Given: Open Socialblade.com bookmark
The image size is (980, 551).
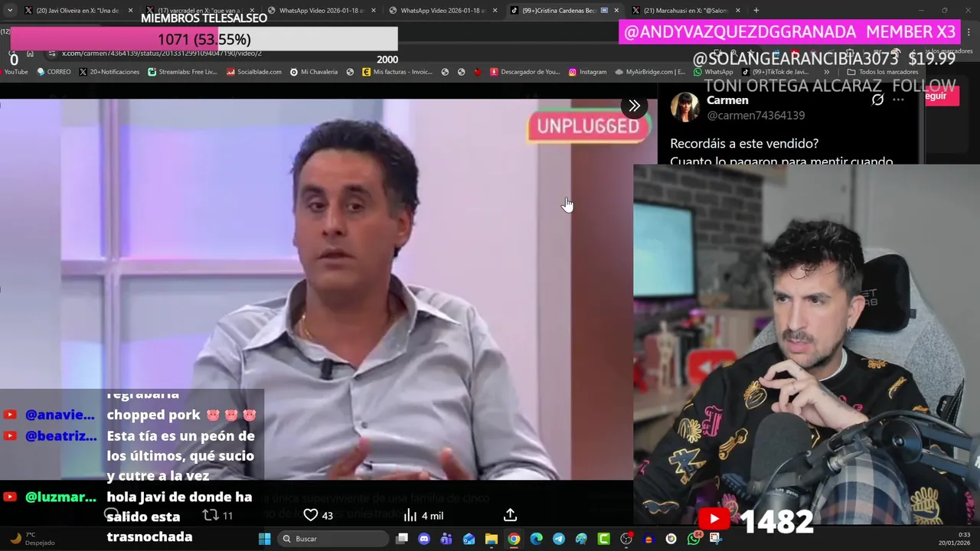Looking at the screenshot, I should pos(253,72).
